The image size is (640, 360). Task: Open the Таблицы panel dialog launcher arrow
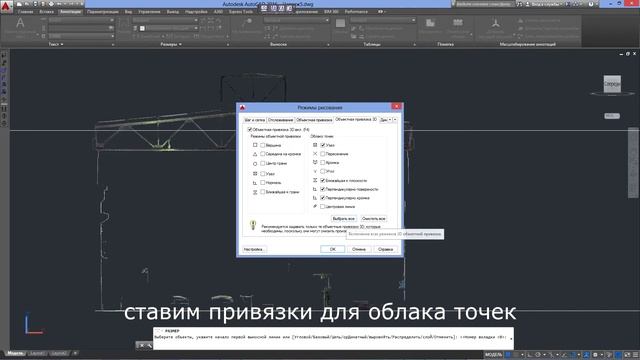click(x=414, y=44)
